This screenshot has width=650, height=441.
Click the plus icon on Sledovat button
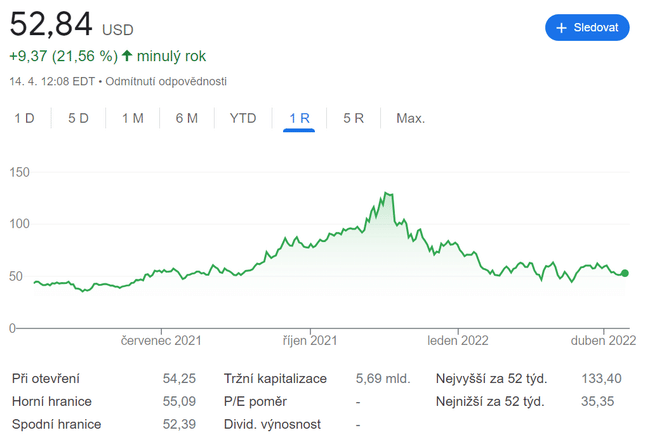(x=561, y=28)
